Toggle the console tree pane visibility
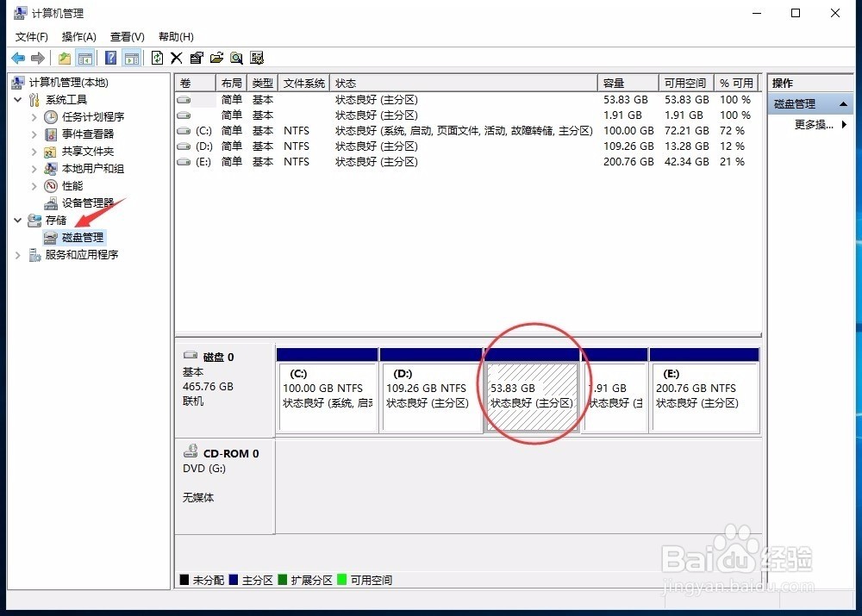 [86, 57]
